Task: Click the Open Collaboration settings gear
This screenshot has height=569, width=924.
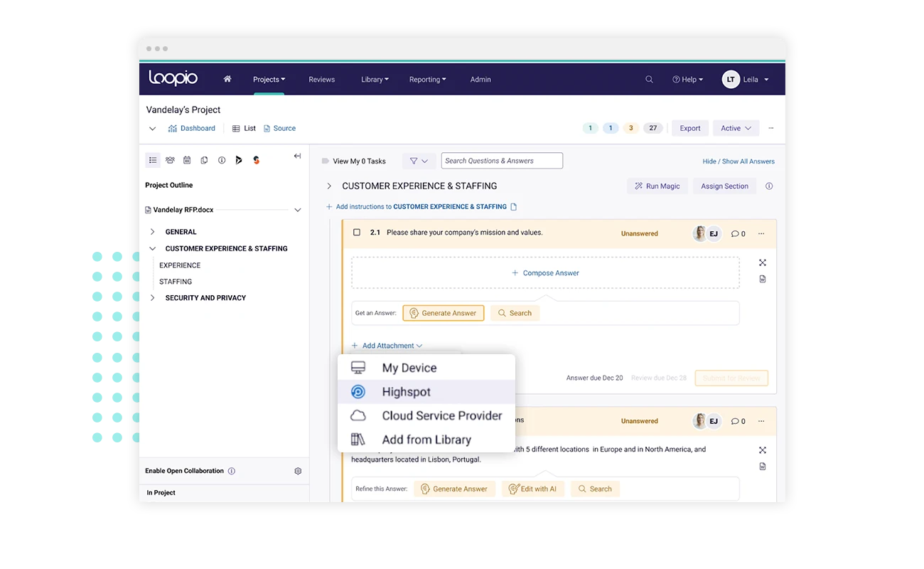Action: pos(298,471)
